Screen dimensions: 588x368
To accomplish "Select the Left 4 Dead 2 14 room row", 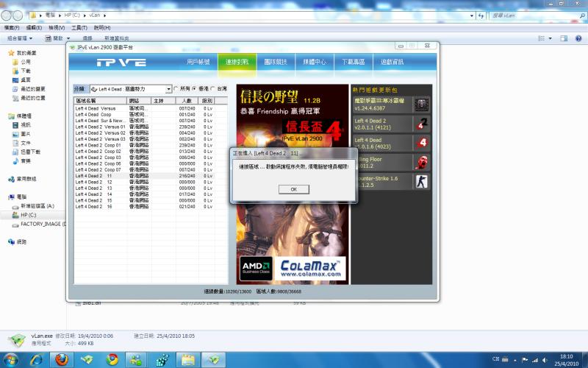I will pyautogui.click(x=151, y=194).
